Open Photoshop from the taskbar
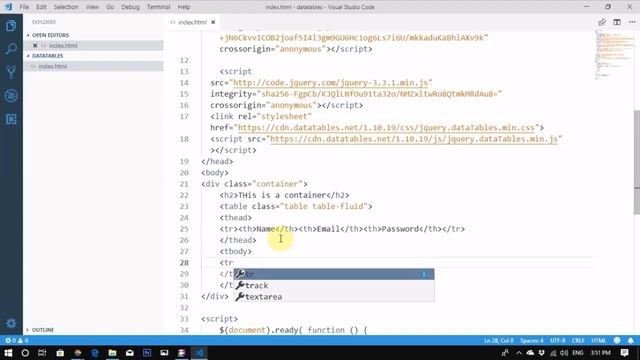The image size is (640, 360). [x=147, y=353]
